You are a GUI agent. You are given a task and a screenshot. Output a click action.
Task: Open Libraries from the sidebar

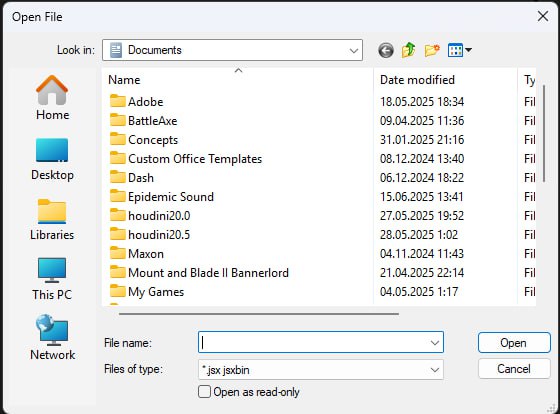point(52,219)
